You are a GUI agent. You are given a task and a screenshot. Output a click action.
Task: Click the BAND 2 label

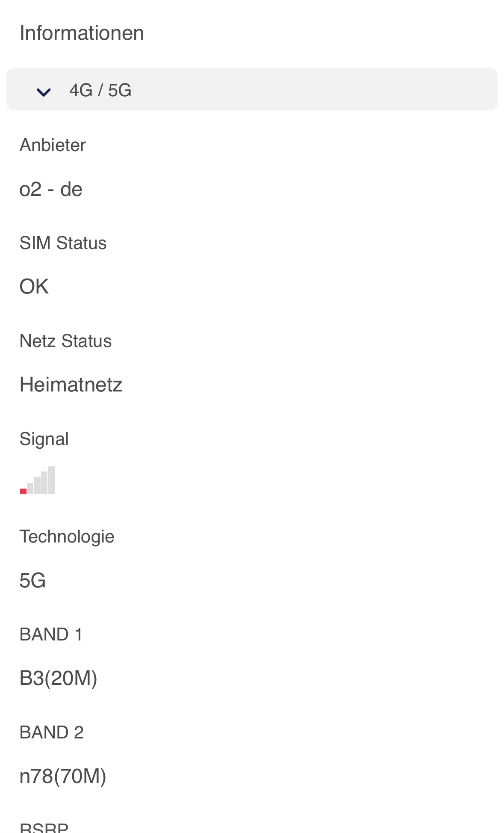[x=51, y=732]
